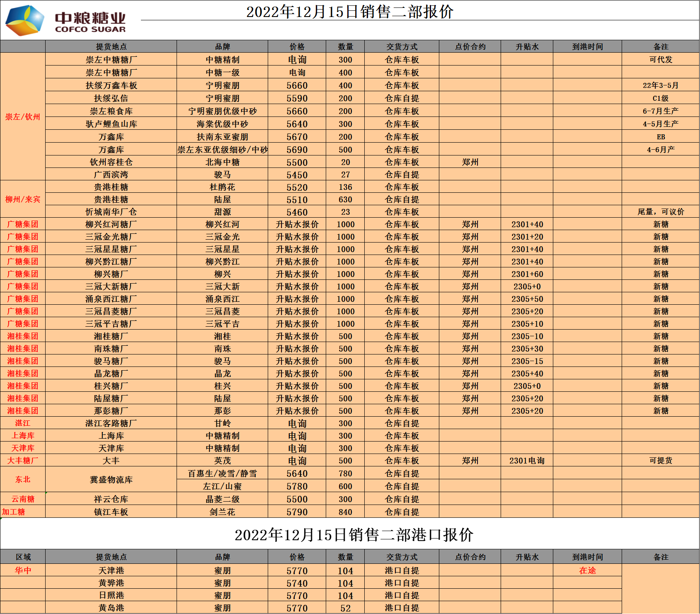
Task: Click the red 在途 arrival status cell
Action: [x=587, y=570]
